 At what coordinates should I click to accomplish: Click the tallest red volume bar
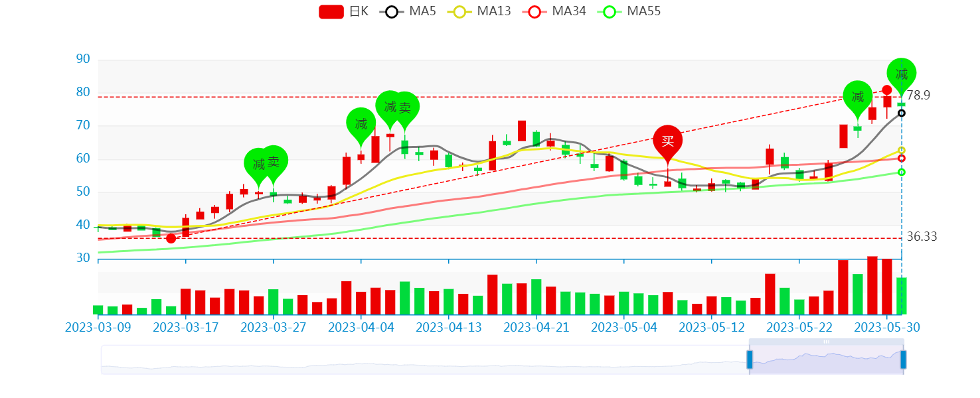pyautogui.click(x=872, y=285)
